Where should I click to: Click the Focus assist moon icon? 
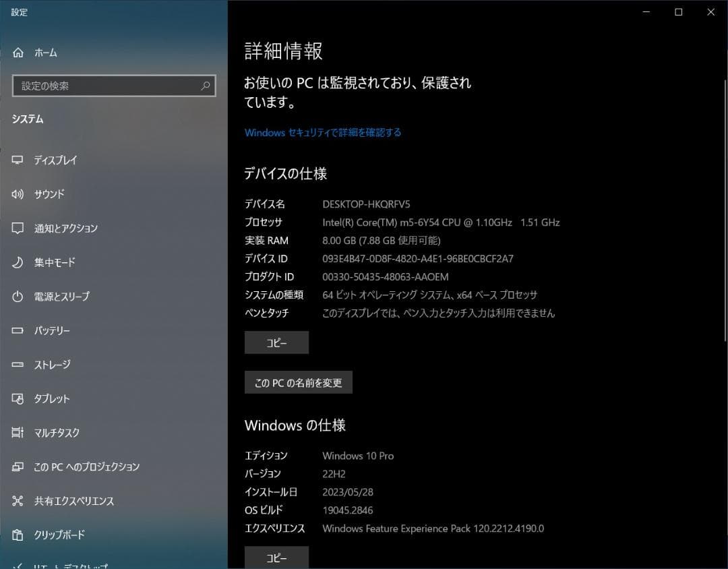pos(18,262)
